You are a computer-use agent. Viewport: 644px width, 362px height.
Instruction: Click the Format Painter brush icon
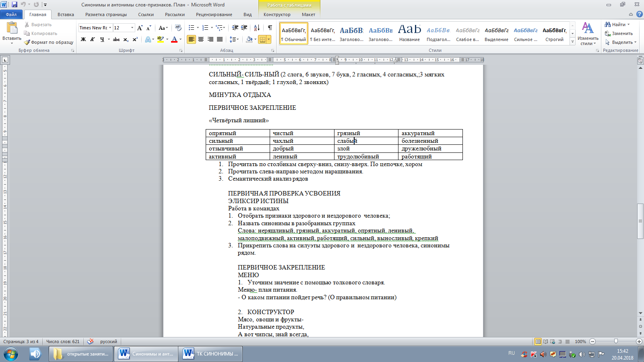pyautogui.click(x=27, y=42)
